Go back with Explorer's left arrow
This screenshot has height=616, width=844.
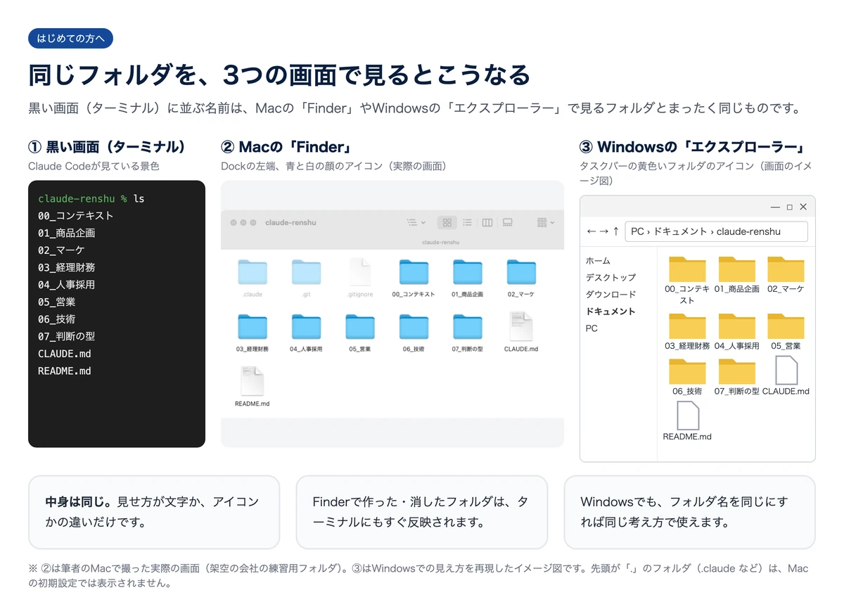tap(591, 231)
